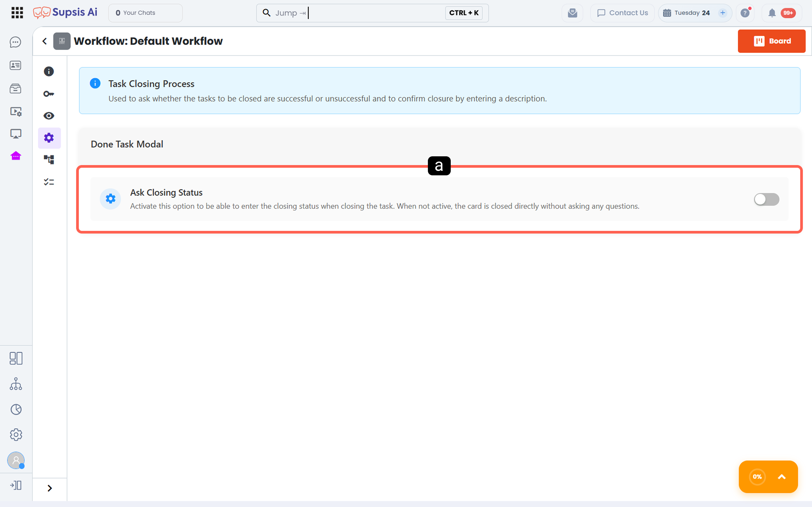Open the pie chart reports icon
812x507 pixels.
coord(16,409)
